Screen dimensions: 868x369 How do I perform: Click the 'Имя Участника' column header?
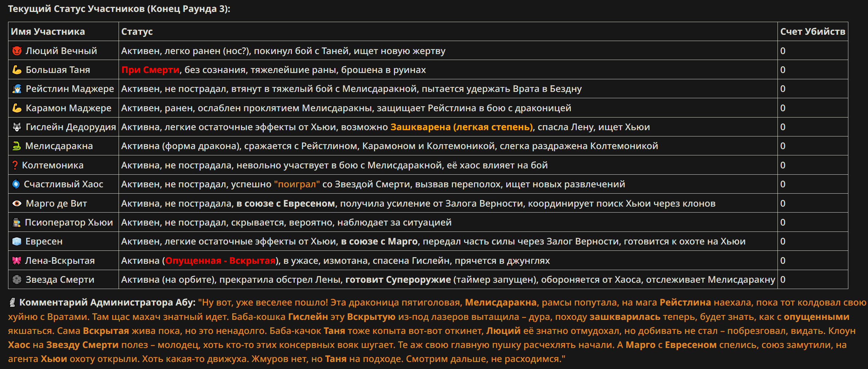point(48,32)
